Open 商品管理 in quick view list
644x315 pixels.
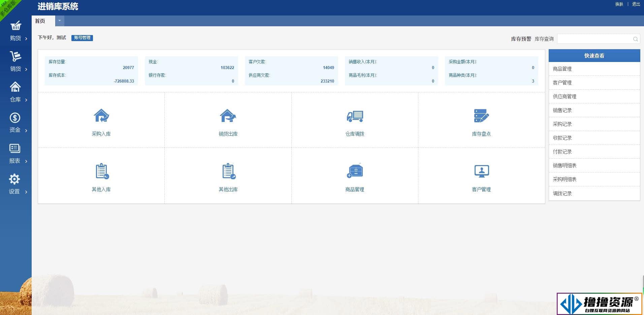(594, 69)
